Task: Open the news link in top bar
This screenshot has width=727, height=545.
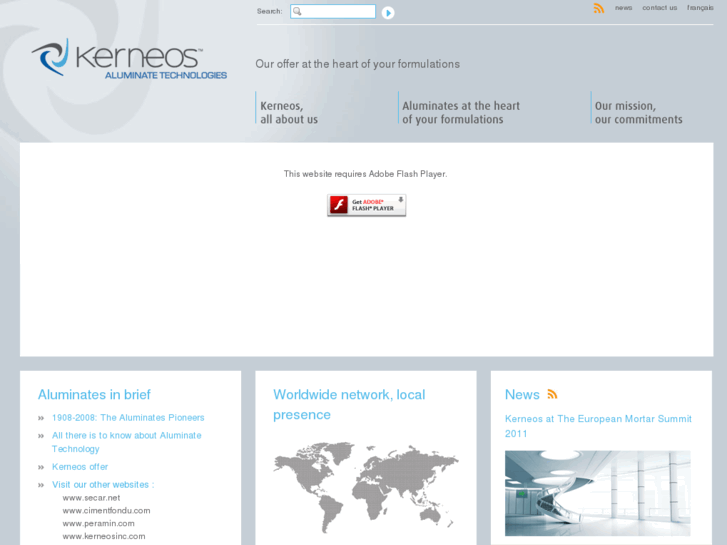Action: point(623,8)
